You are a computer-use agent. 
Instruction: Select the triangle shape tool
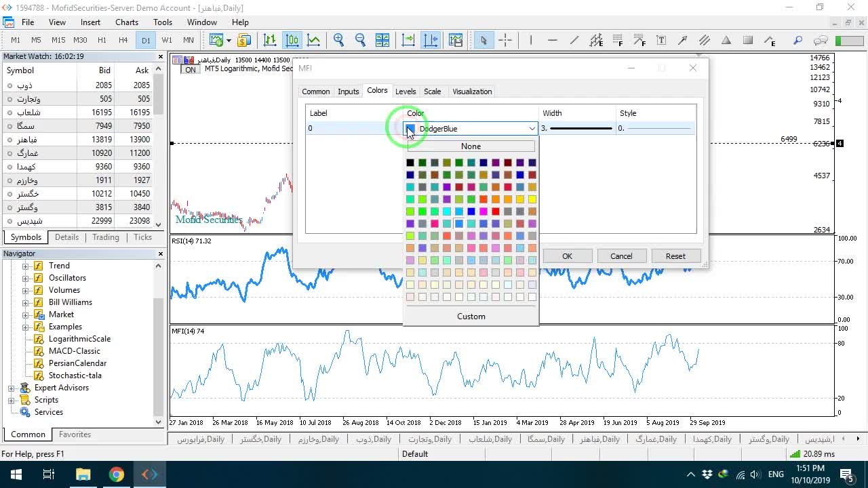(726, 40)
